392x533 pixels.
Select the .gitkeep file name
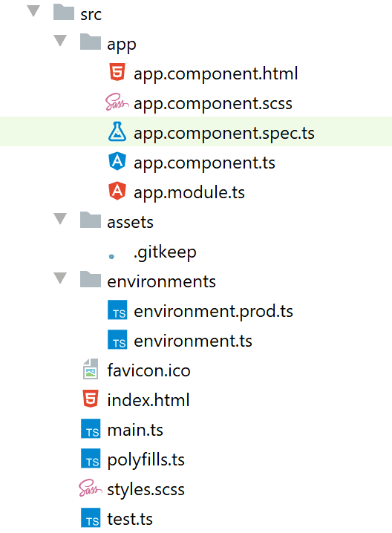click(166, 252)
